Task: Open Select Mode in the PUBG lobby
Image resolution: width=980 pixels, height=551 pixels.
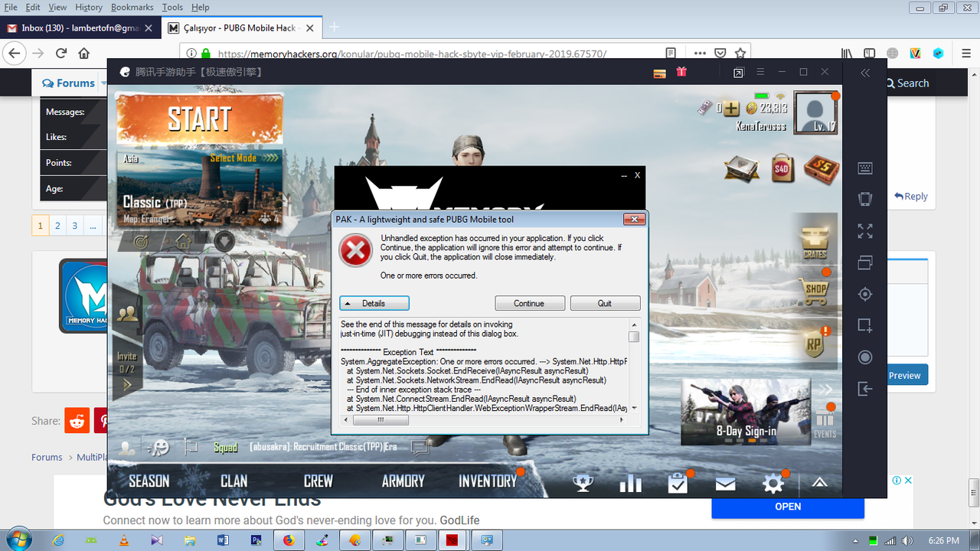Action: (243, 158)
